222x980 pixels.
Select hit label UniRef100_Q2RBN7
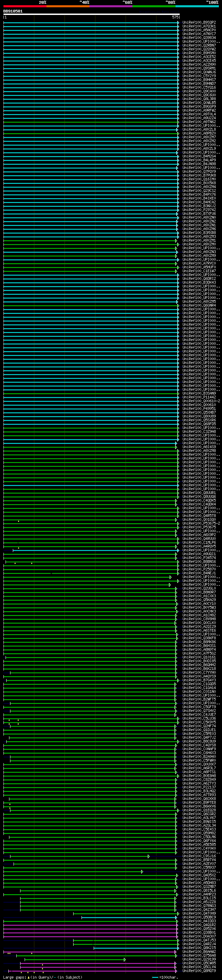[199, 45]
